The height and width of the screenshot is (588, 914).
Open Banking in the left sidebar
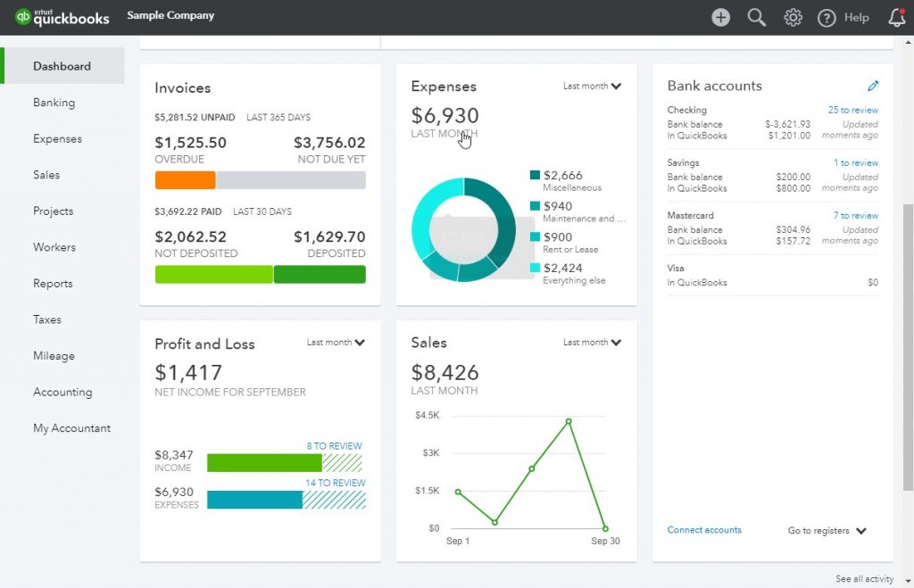54,103
